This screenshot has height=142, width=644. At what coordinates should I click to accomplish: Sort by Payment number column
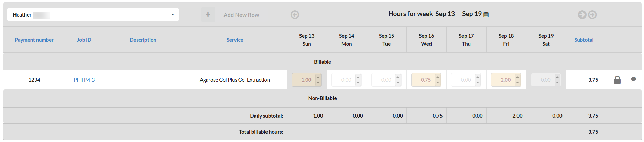pos(34,40)
